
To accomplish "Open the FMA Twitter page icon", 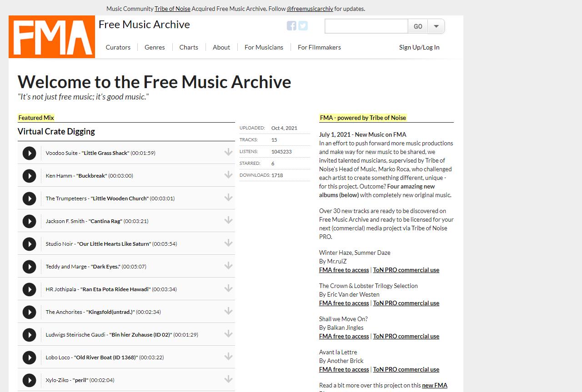I will click(x=303, y=26).
